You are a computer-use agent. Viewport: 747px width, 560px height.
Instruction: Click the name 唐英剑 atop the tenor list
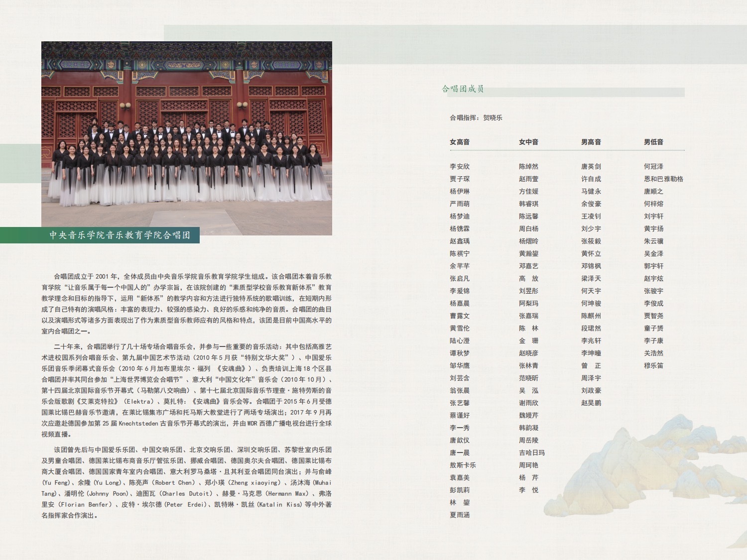click(591, 167)
